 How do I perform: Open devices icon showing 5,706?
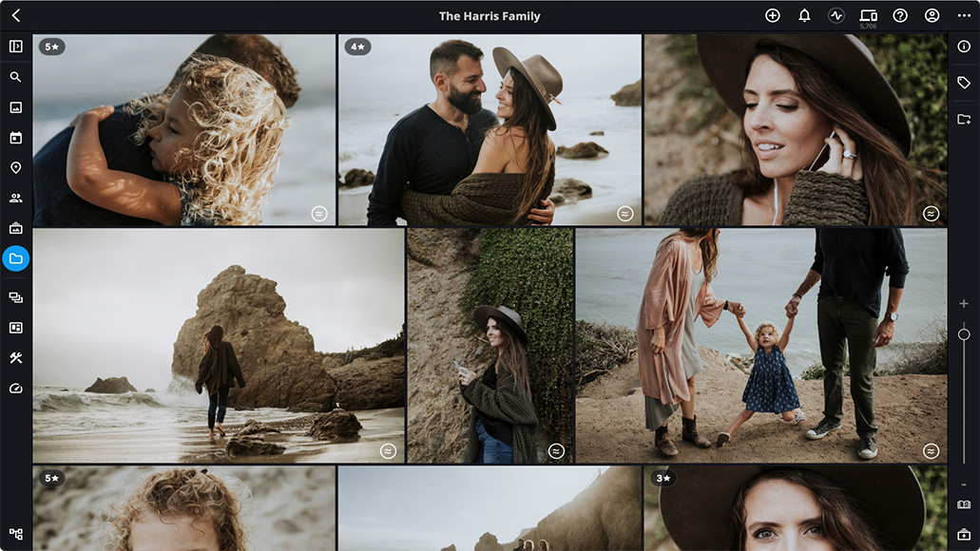point(868,17)
